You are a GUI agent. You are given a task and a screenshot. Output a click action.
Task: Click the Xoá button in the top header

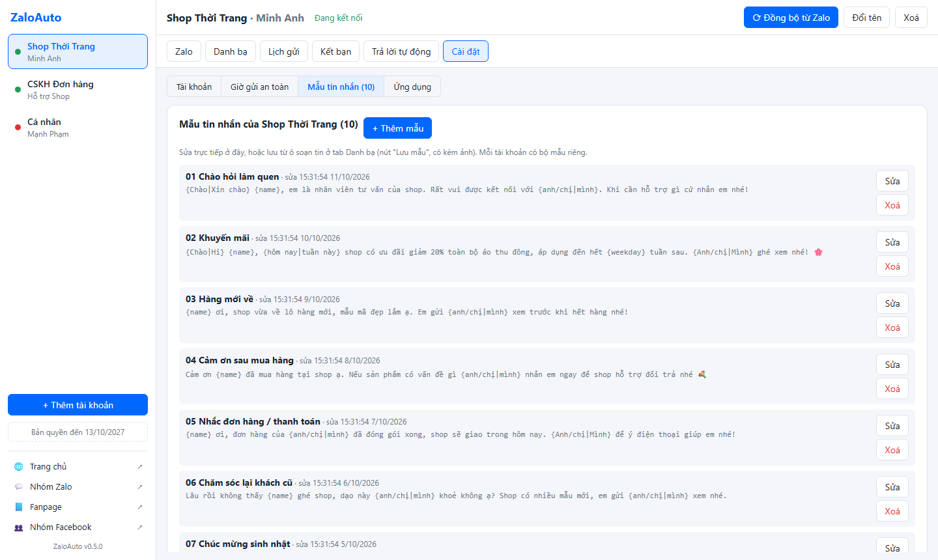[911, 18]
